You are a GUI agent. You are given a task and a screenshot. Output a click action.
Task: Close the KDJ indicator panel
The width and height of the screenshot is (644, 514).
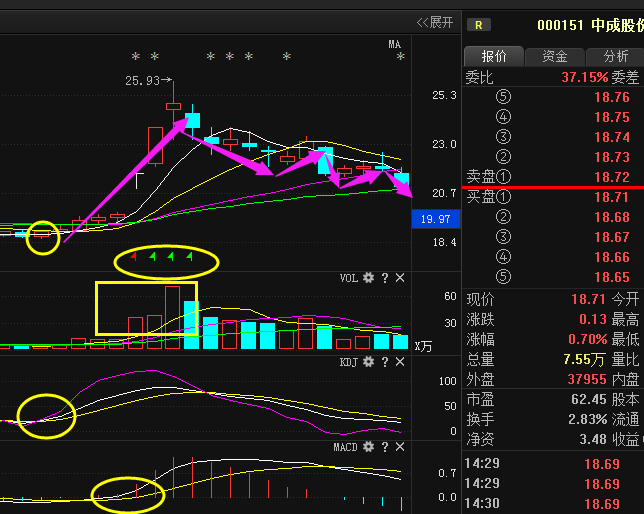click(400, 362)
